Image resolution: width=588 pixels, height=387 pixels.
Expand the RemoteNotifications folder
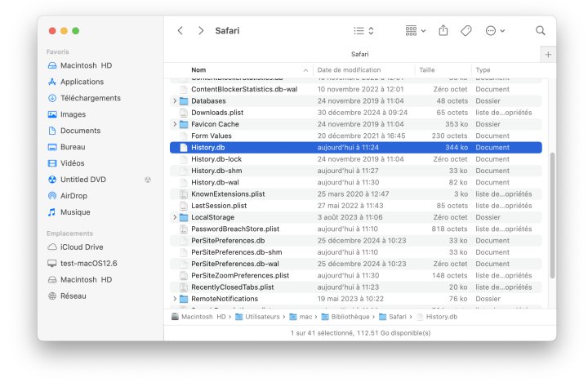[x=175, y=299]
